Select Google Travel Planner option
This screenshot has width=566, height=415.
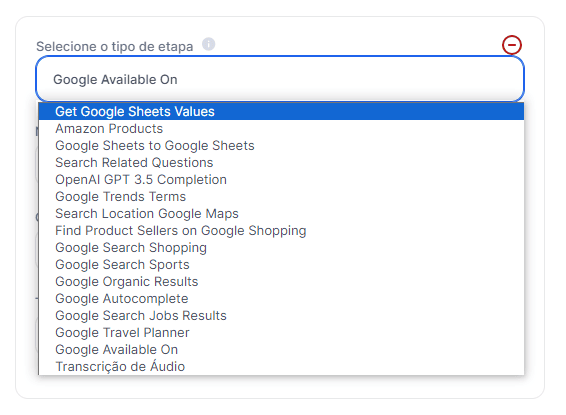[281, 332]
